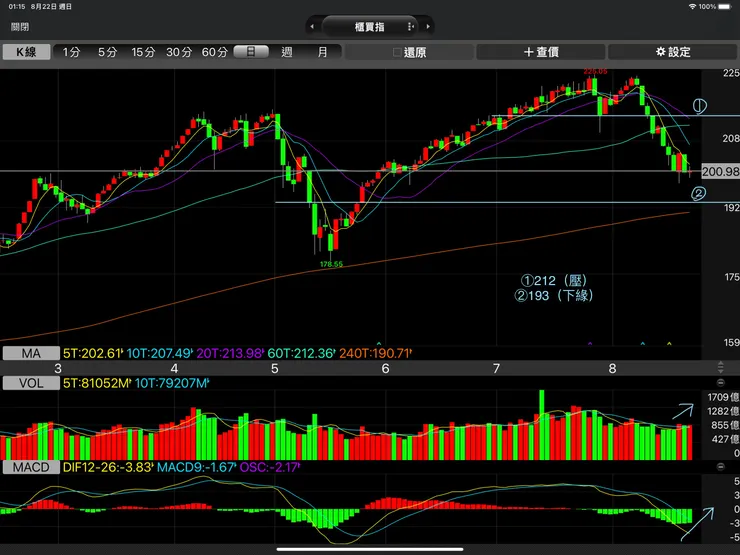Switch to weekly 週 timeframe
The image size is (740, 555).
coord(286,52)
